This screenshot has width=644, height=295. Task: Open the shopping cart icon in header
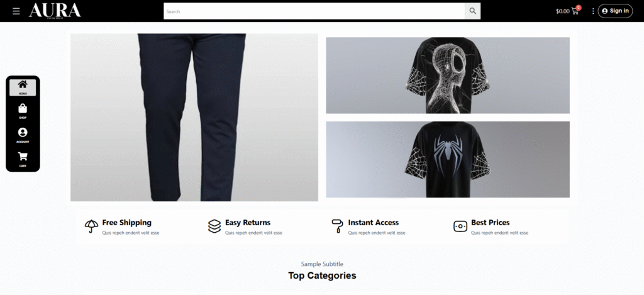[x=575, y=11]
